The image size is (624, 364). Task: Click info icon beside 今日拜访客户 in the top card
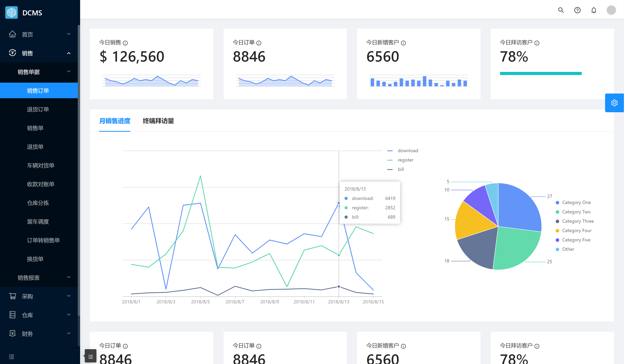click(x=537, y=43)
